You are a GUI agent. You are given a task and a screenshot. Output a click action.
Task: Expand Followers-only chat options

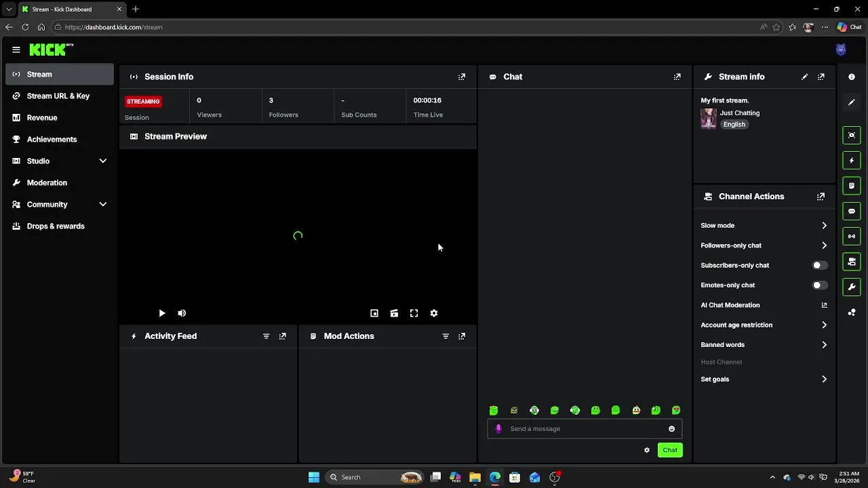point(824,245)
